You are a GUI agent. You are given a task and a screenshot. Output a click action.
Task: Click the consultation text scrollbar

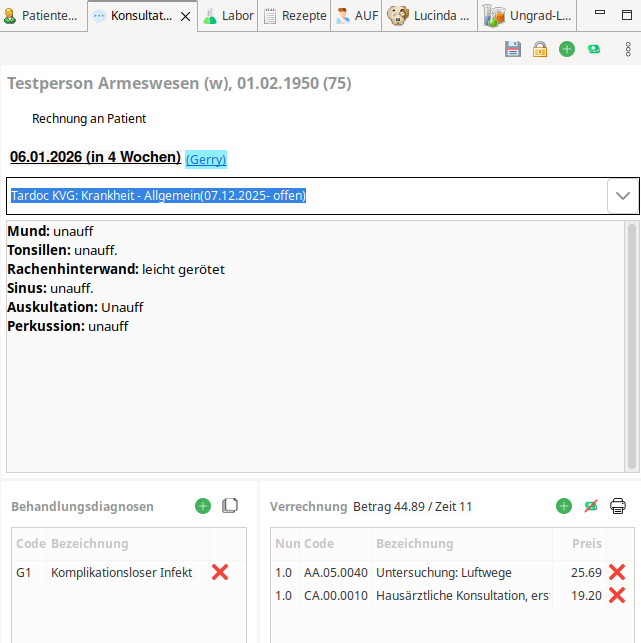click(631, 345)
